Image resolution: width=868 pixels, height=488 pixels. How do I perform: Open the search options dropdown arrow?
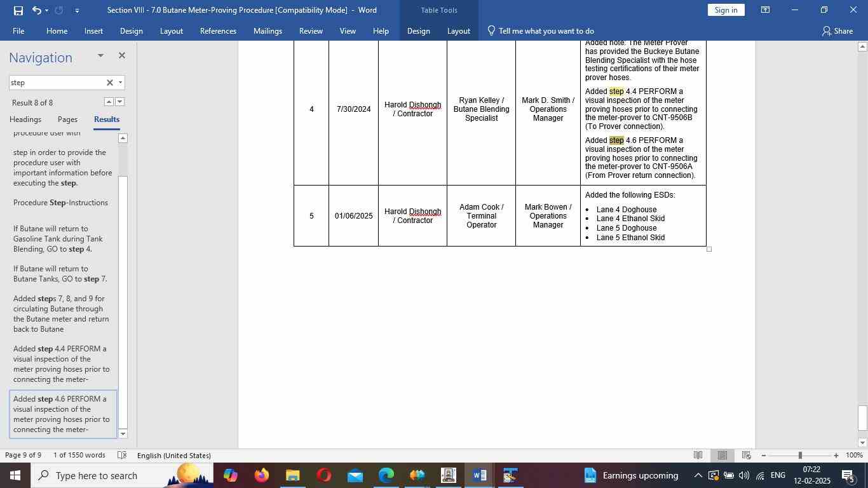(x=120, y=83)
